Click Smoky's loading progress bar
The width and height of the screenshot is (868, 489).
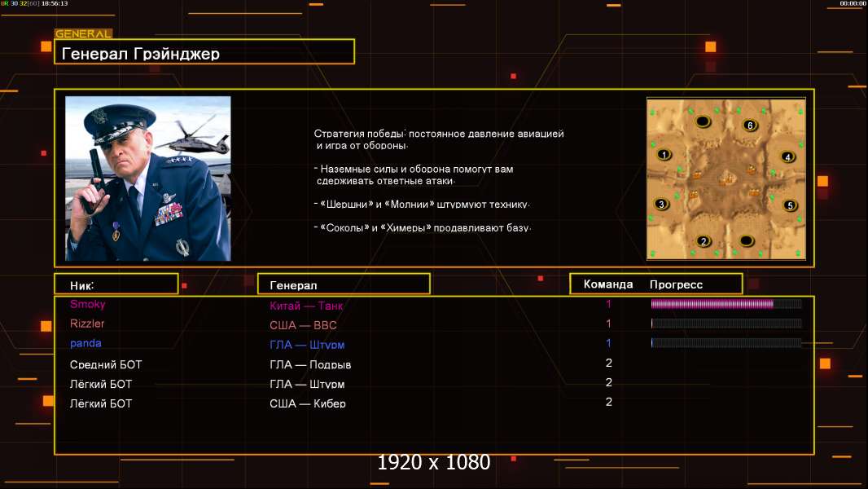[x=726, y=303]
